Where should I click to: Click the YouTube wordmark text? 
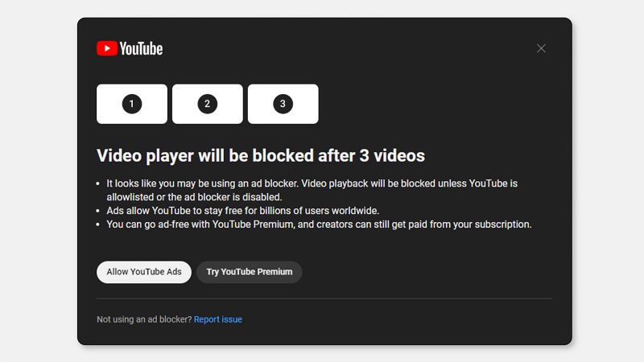click(x=142, y=48)
